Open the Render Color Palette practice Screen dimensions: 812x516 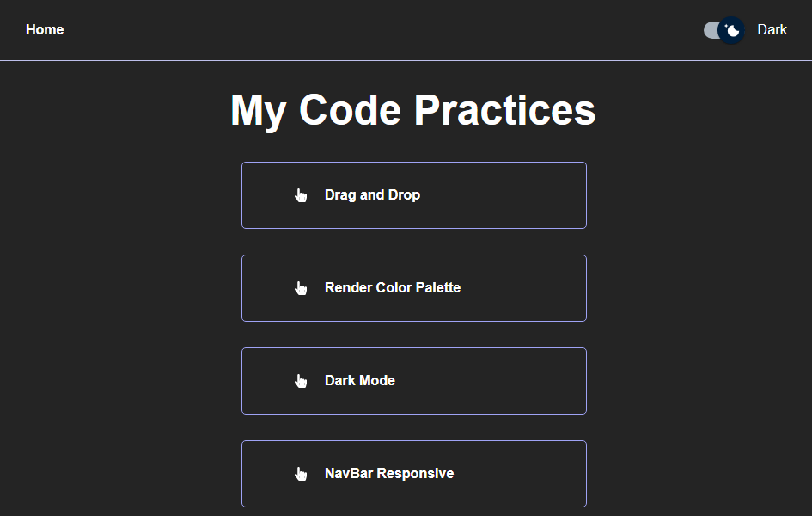click(413, 287)
